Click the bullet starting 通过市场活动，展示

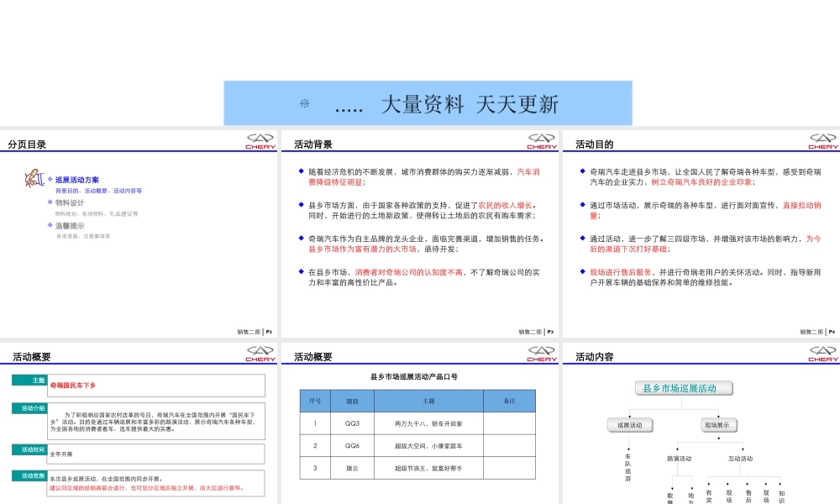pyautogui.click(x=706, y=211)
